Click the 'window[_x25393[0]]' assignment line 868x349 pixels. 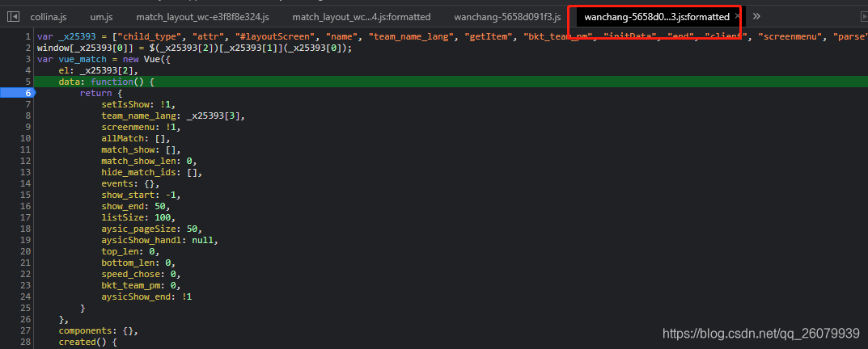point(194,48)
